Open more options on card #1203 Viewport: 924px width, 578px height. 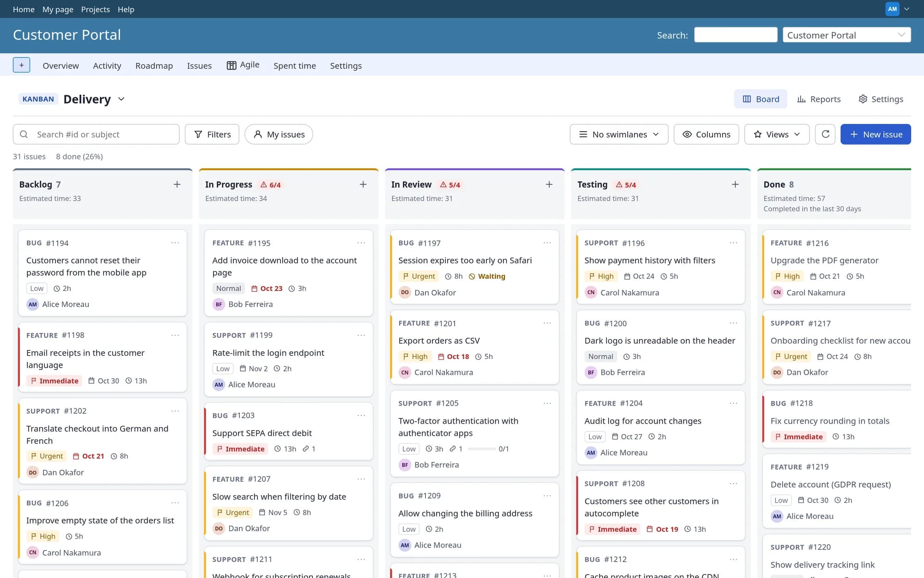tap(361, 415)
